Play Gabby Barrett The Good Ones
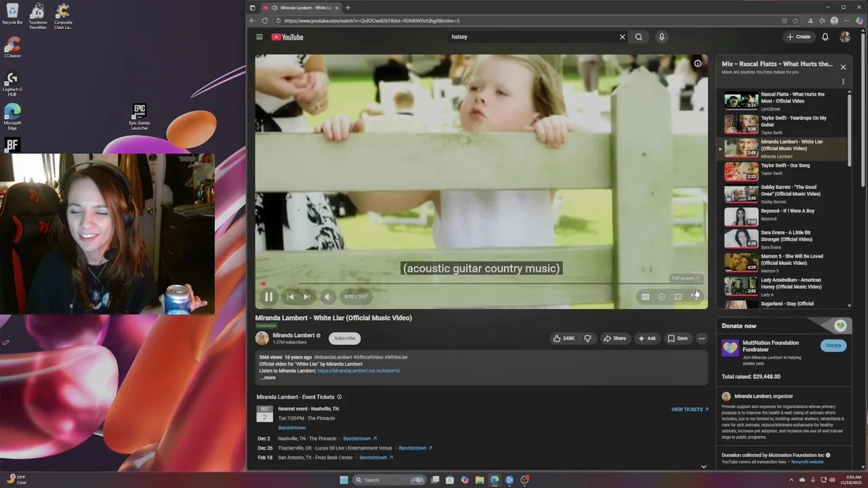 (783, 194)
